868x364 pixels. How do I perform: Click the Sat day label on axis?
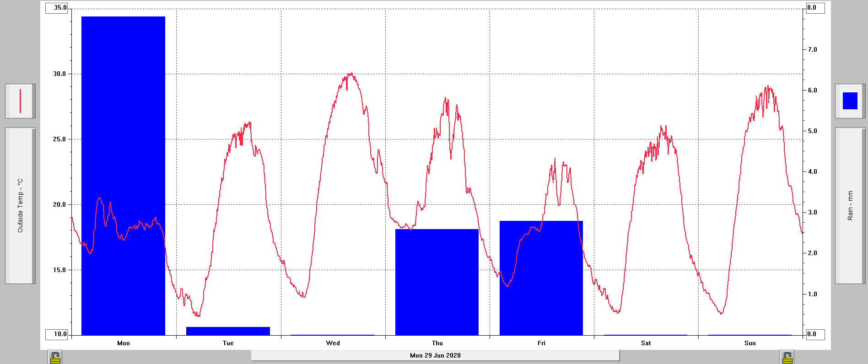[x=646, y=343]
